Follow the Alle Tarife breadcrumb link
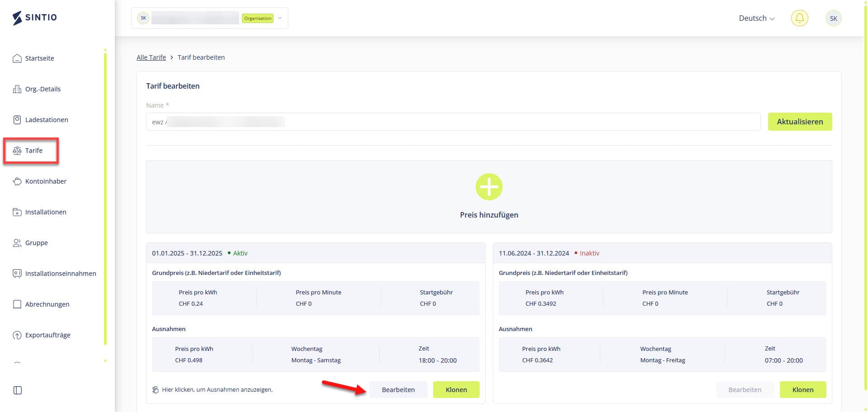The width and height of the screenshot is (868, 412). click(151, 57)
